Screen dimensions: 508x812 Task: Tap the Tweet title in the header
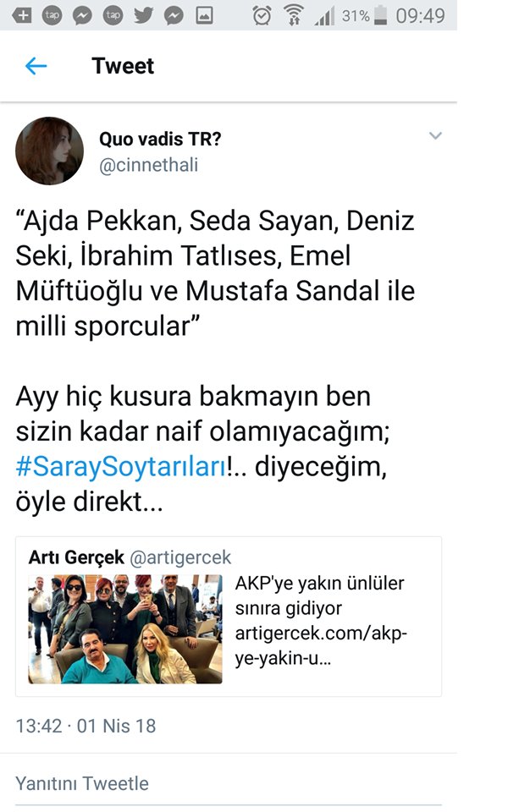point(123,66)
